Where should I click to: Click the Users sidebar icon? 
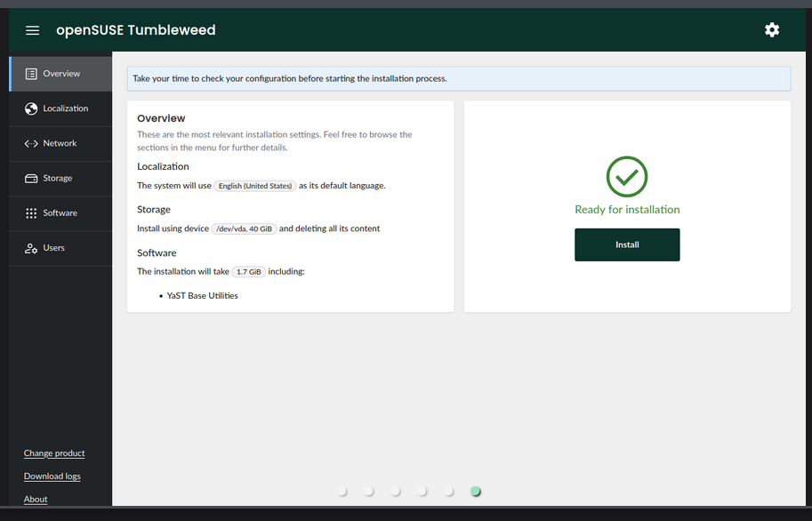[x=31, y=248]
